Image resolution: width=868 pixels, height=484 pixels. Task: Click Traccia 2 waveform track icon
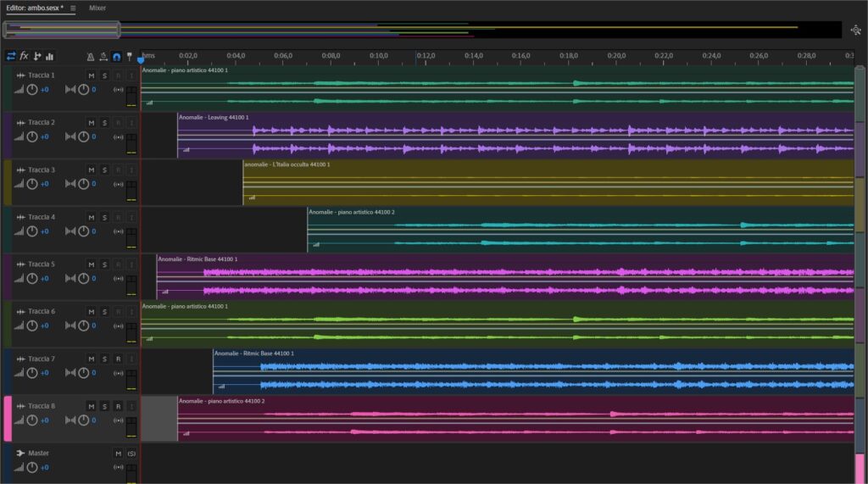(x=21, y=122)
